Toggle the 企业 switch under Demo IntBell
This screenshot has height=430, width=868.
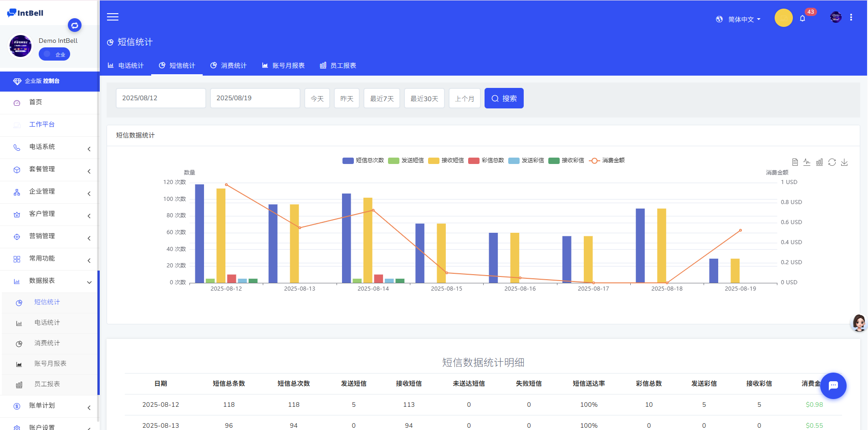pos(54,54)
